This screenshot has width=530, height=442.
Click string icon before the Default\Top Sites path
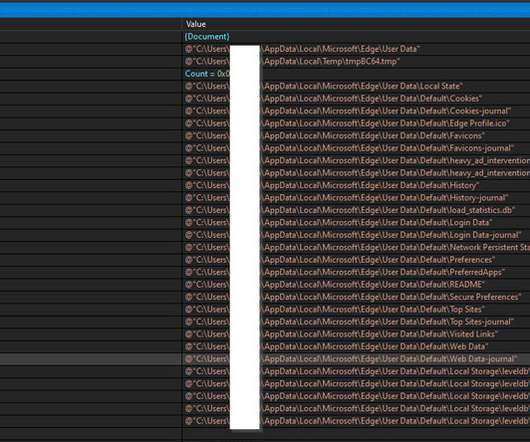(x=189, y=309)
